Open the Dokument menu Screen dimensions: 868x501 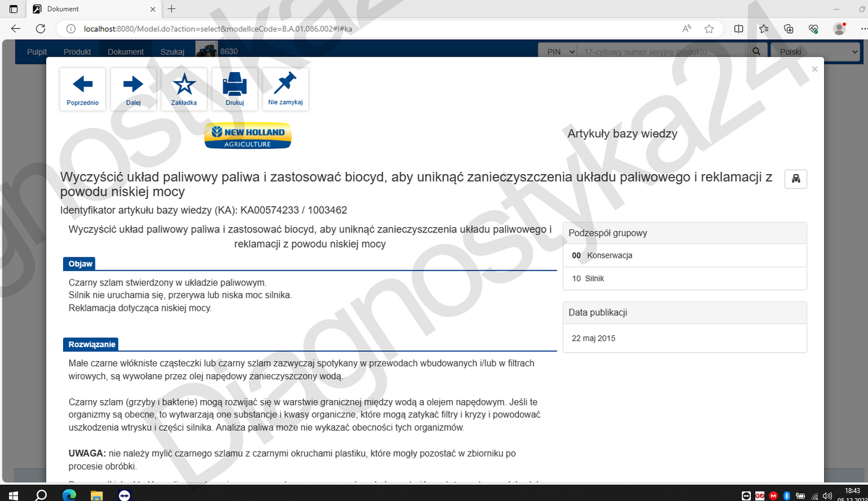tap(126, 52)
